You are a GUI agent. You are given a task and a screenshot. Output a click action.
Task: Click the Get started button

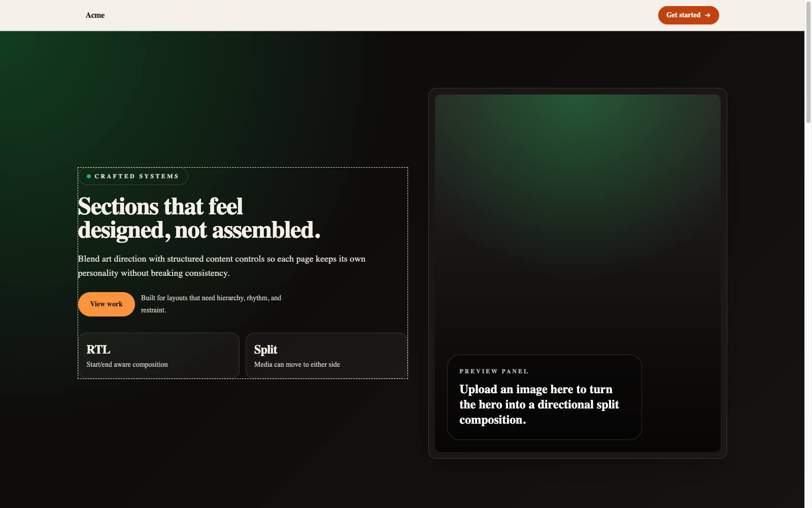[688, 15]
